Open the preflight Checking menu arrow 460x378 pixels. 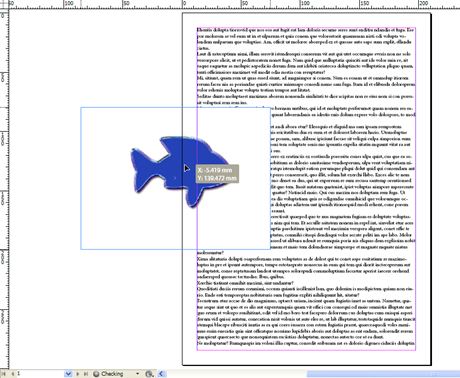pyautogui.click(x=137, y=374)
